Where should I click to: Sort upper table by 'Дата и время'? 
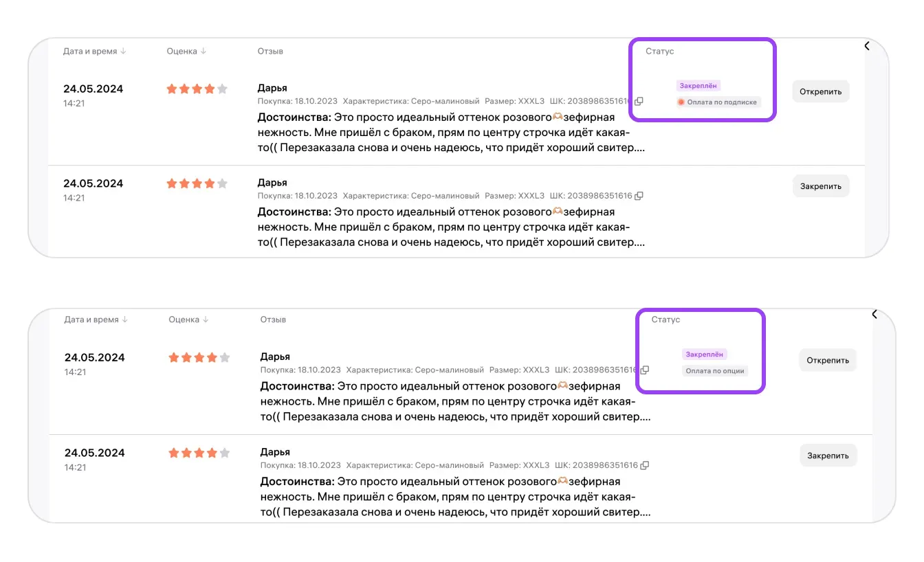[95, 52]
